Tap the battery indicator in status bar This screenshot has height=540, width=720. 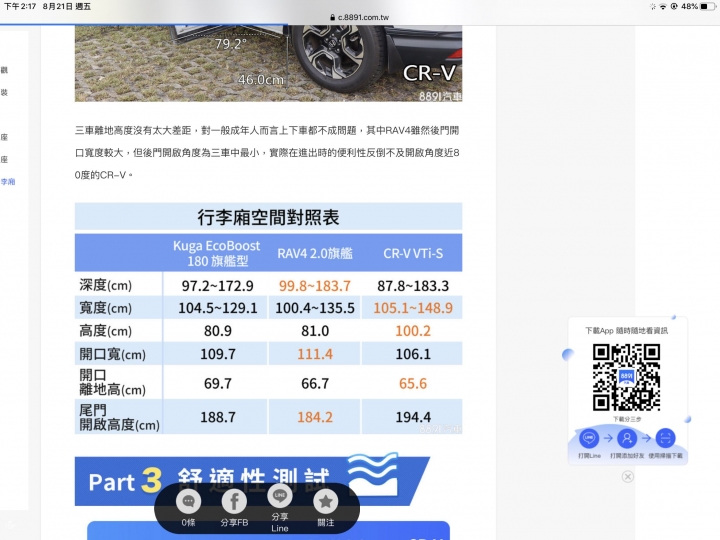709,6
